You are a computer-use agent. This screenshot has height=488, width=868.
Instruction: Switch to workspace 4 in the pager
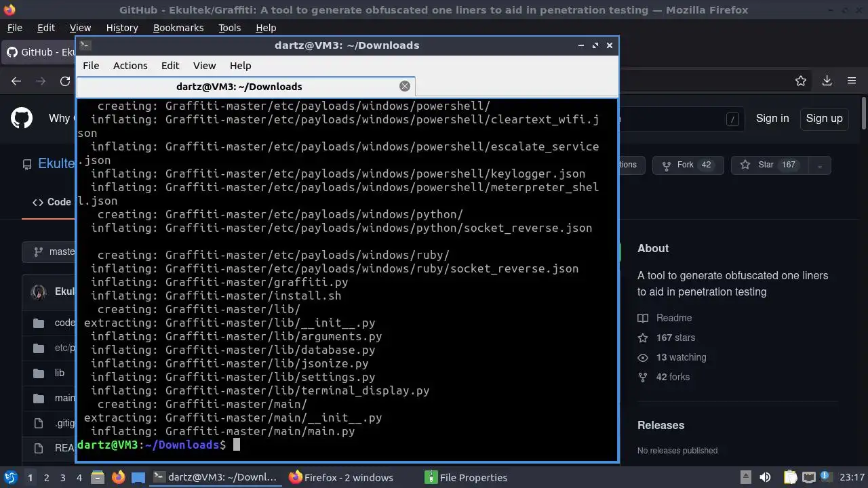79,478
